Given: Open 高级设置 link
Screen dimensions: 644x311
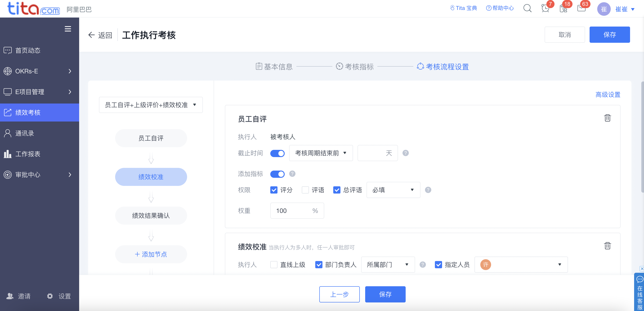Looking at the screenshot, I should [608, 95].
